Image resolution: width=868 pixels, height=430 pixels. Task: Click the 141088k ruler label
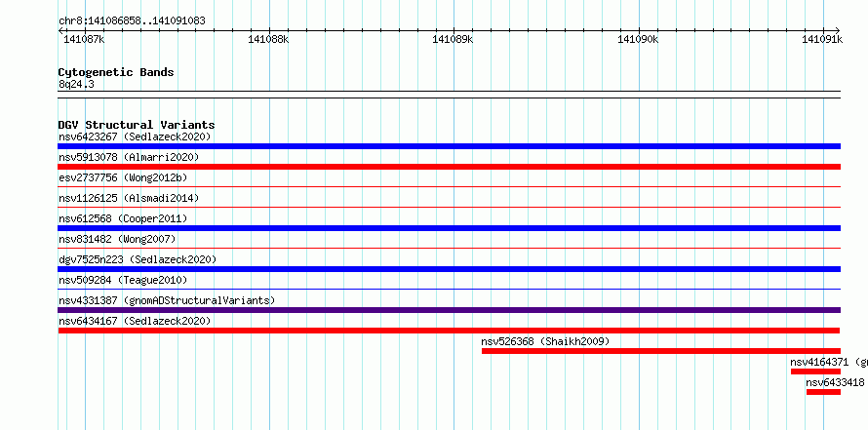pos(268,39)
